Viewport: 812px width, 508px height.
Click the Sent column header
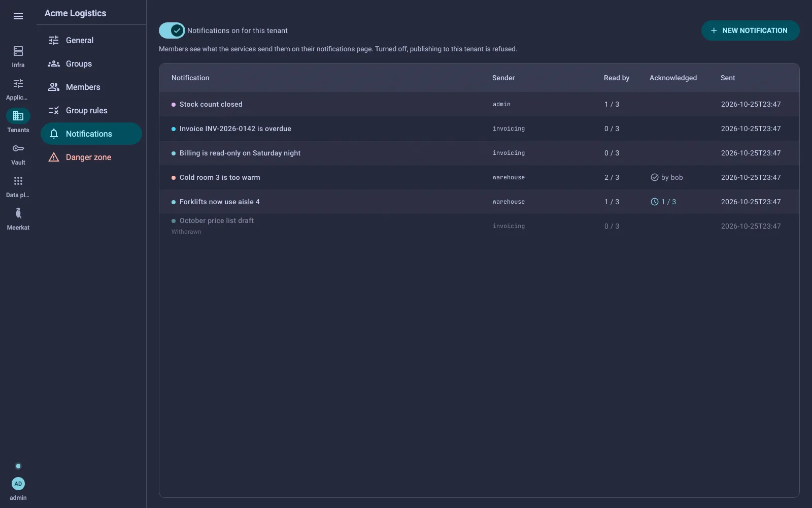coord(728,78)
